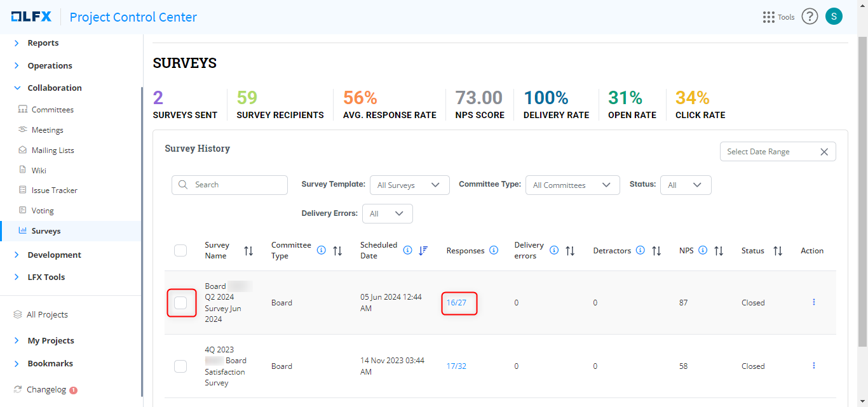Sort table by Survey Name arrows

click(248, 251)
